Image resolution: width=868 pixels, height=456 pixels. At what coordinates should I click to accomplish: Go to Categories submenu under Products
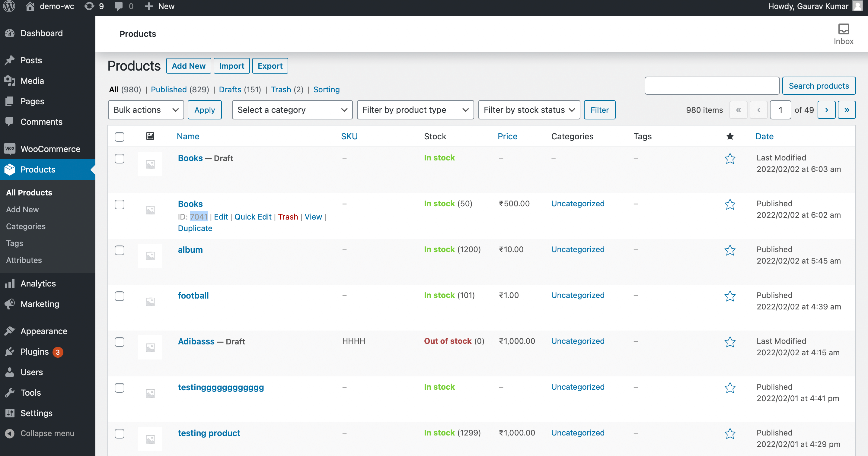26,226
